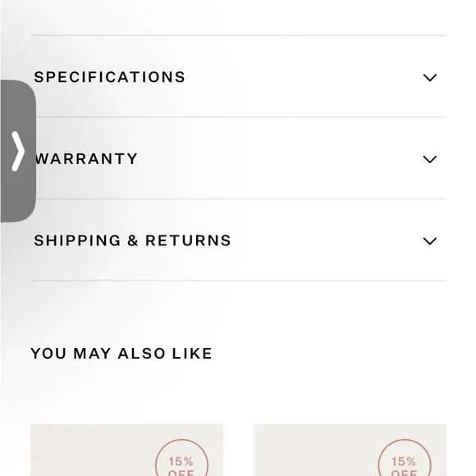Click the gray slide-out tab handle
This screenshot has height=476, width=476.
[x=18, y=151]
